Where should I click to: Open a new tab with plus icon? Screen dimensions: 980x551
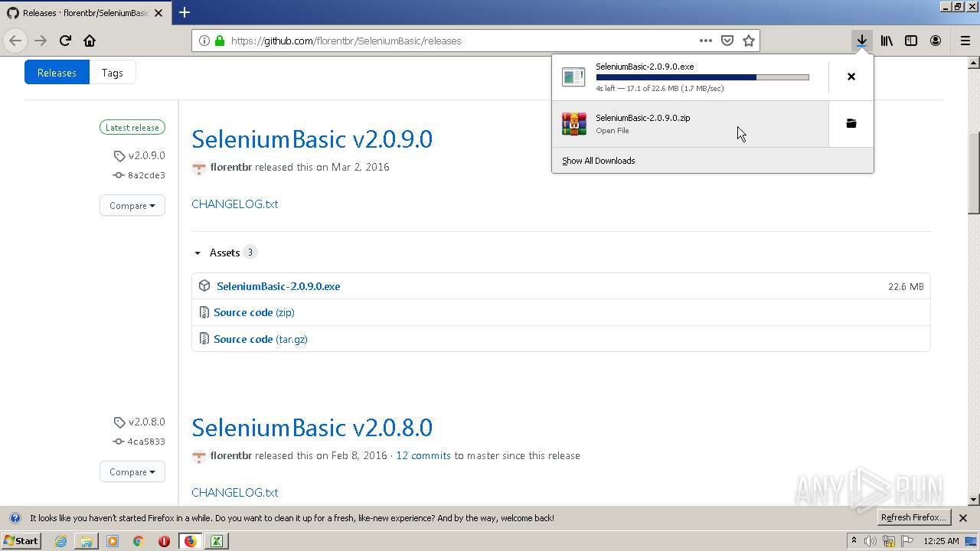pos(185,12)
